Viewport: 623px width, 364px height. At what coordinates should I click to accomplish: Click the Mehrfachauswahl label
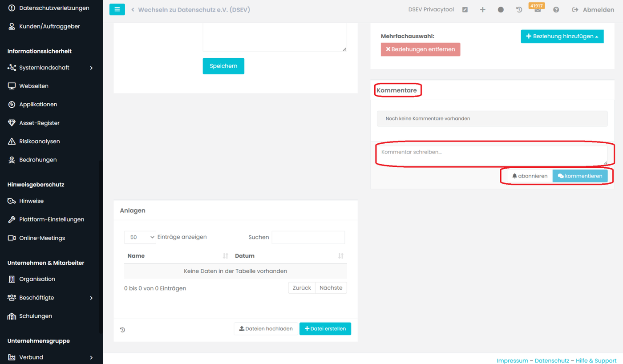(x=408, y=36)
